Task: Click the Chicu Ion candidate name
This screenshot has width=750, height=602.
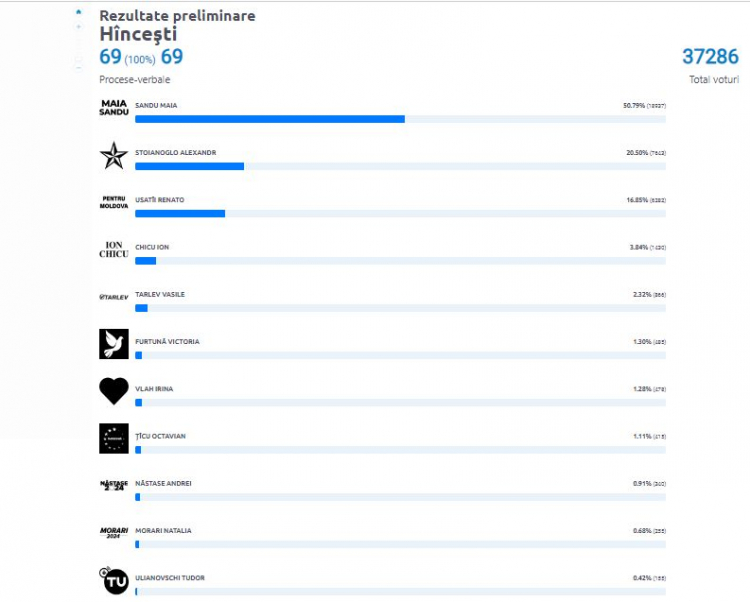Action: (x=152, y=247)
